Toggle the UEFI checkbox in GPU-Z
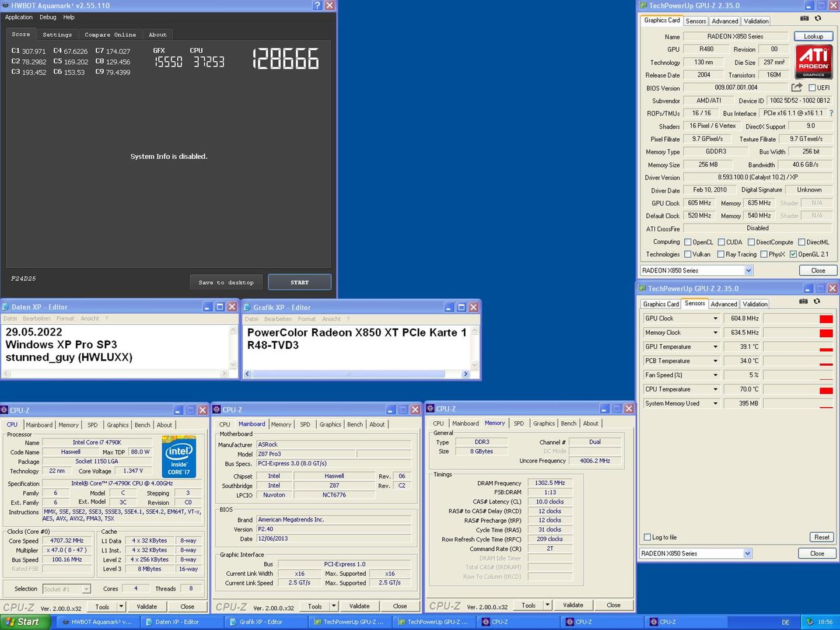The image size is (840, 630). [x=812, y=88]
